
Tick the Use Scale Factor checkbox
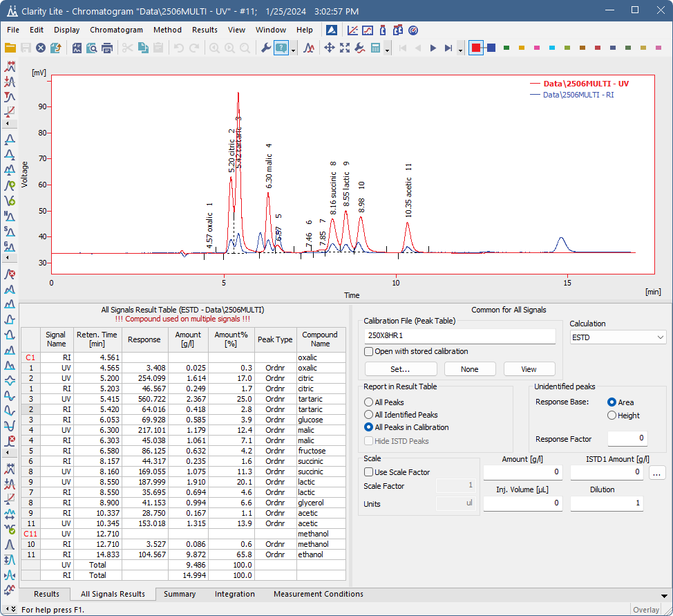(370, 472)
